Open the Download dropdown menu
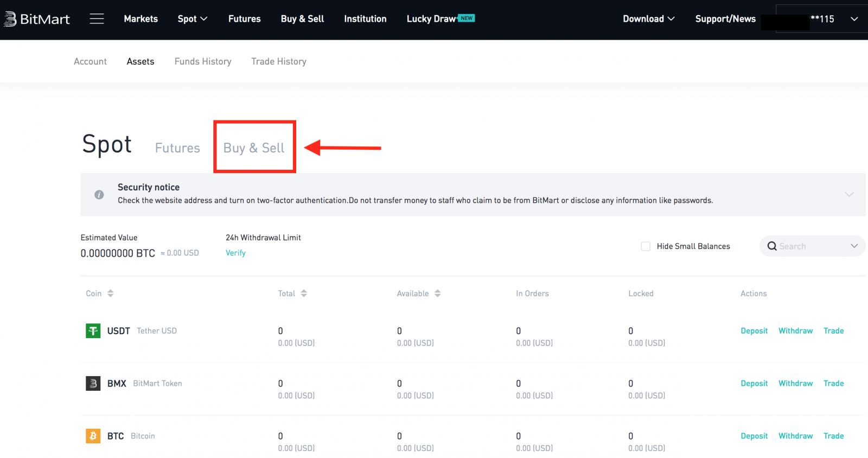Screen dimensions: 868x458 648,19
